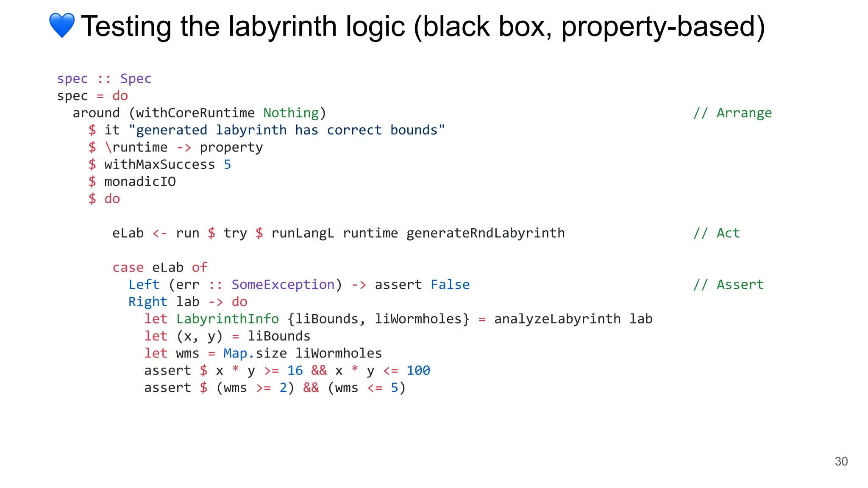Click the number 100 in assertion
This screenshot has height=488, width=868.
pos(418,371)
